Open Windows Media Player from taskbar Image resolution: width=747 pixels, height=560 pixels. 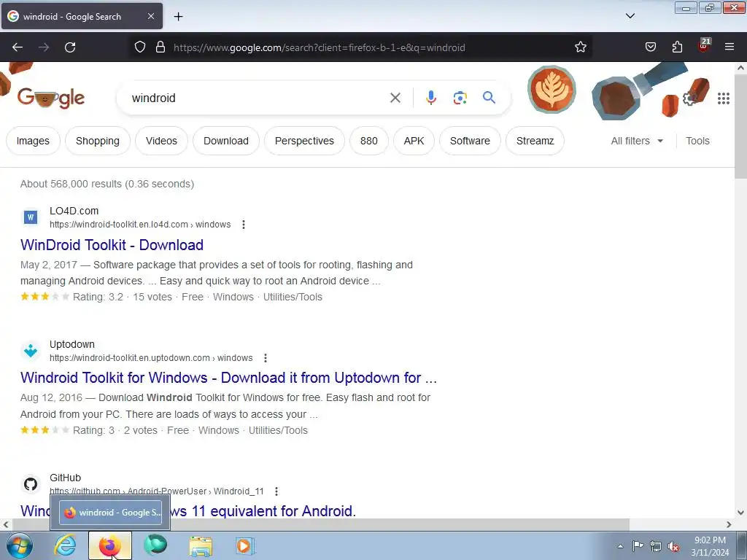tap(246, 545)
